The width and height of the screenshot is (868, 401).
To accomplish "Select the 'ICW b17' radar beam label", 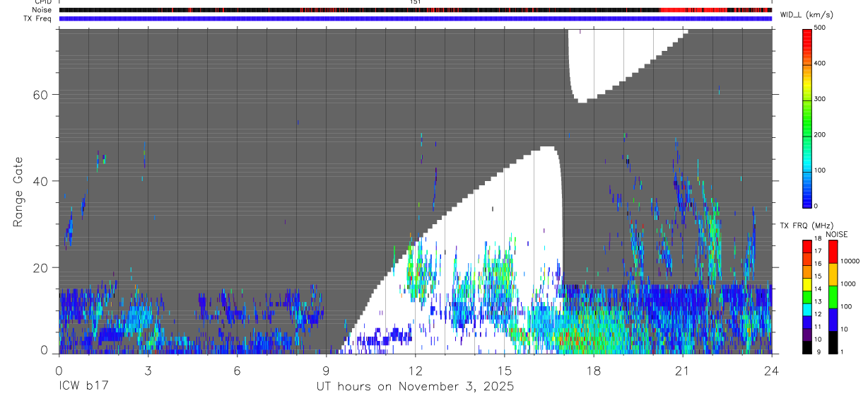I will pos(83,387).
